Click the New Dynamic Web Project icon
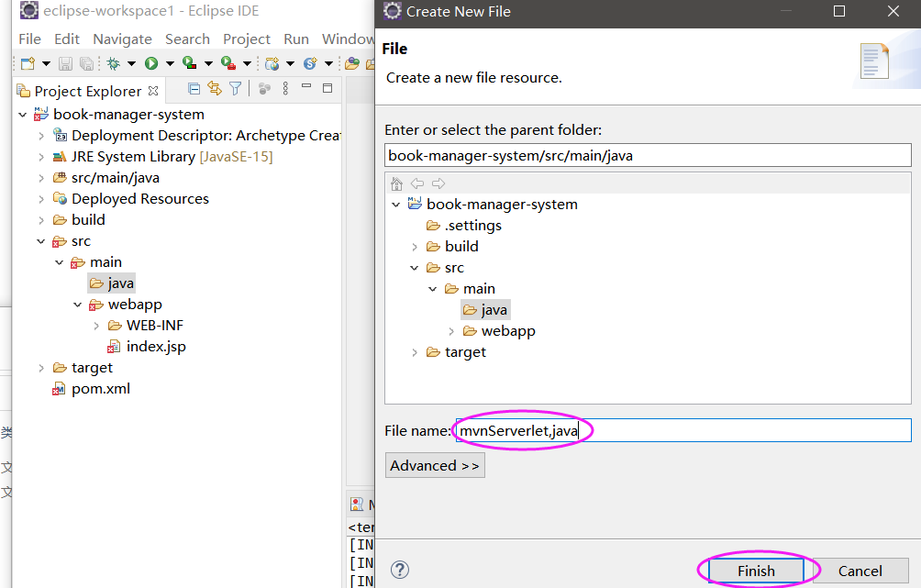 click(272, 63)
